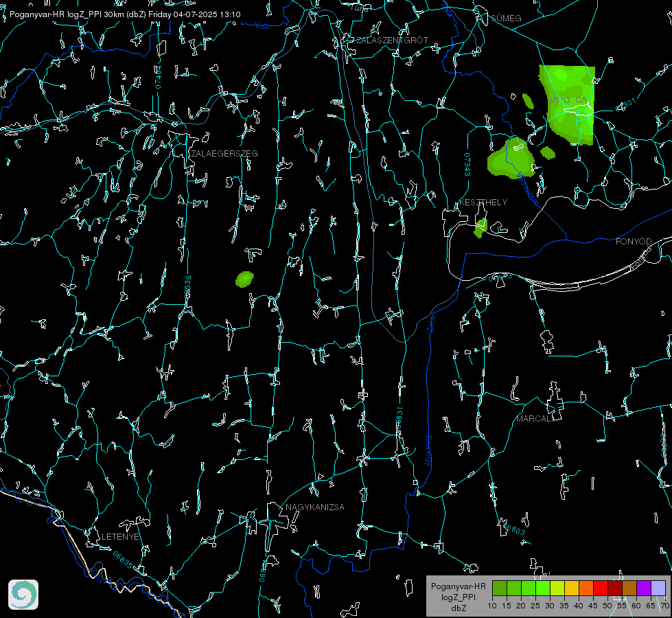The image size is (672, 618).
Task: Click the SÜMEG city label
Action: pyautogui.click(x=506, y=19)
